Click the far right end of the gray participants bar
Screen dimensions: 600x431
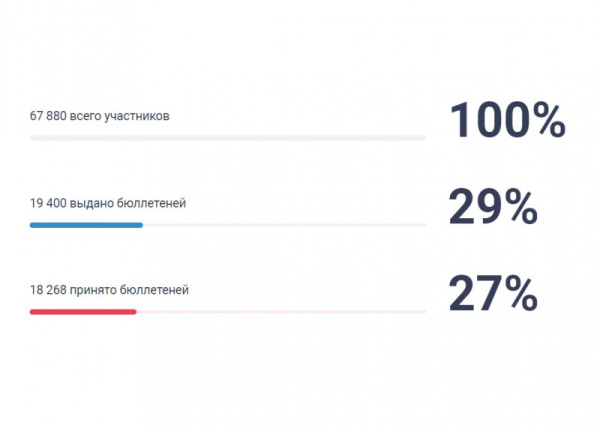pos(423,137)
